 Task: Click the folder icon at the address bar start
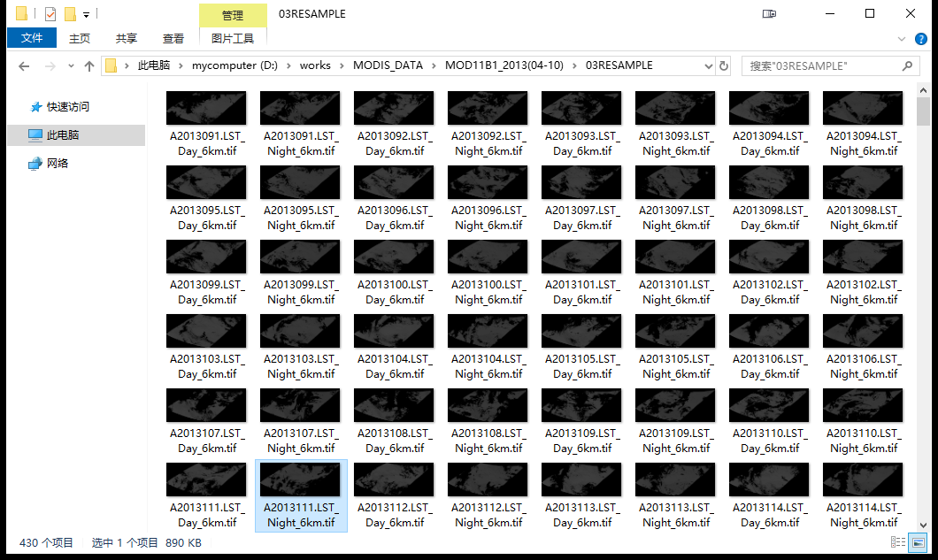[110, 65]
